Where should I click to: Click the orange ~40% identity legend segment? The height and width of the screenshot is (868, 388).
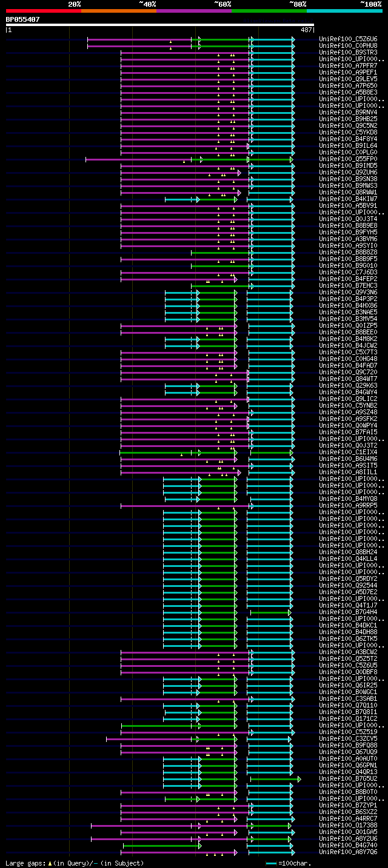[x=119, y=11]
